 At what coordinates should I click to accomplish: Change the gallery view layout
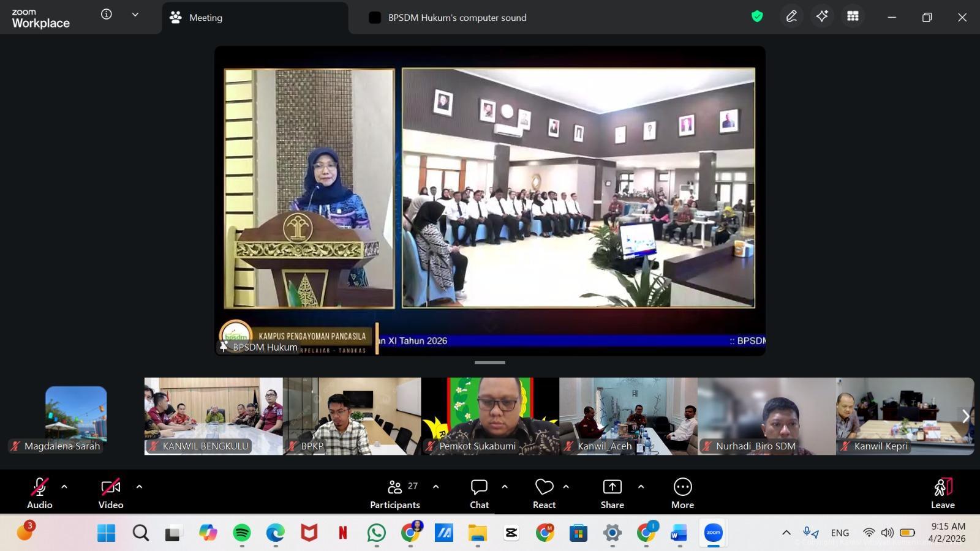tap(853, 17)
